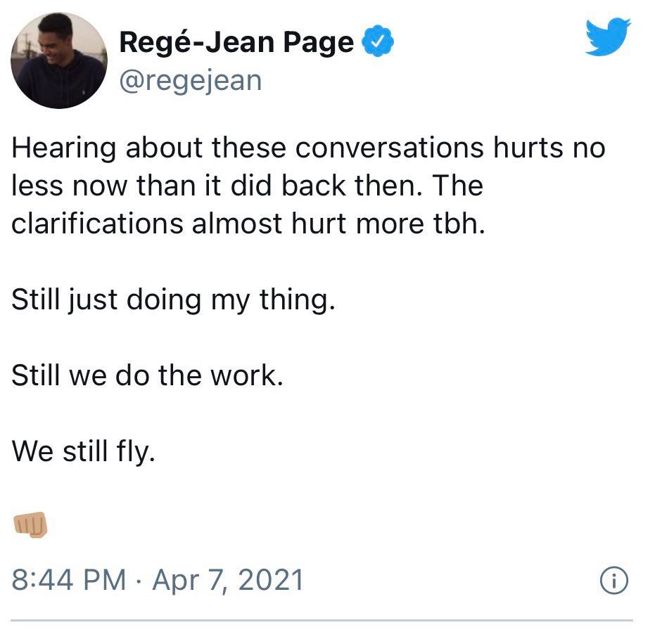655x644 pixels.
Task: Click the blue verified checkmark badge
Action: [377, 41]
